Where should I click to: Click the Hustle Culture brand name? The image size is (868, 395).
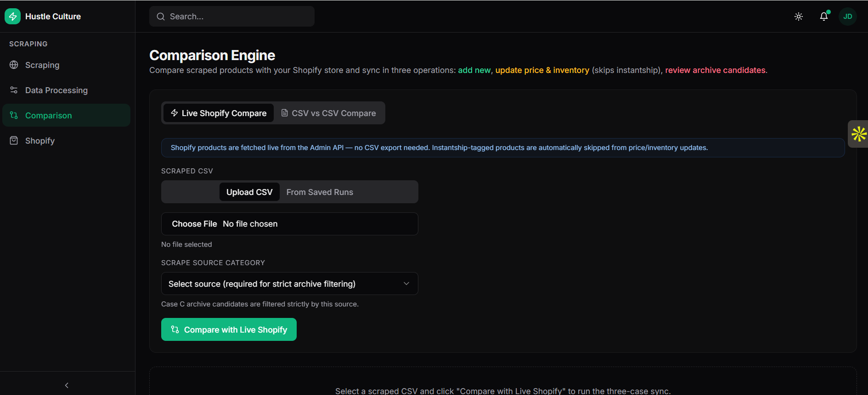pos(53,17)
